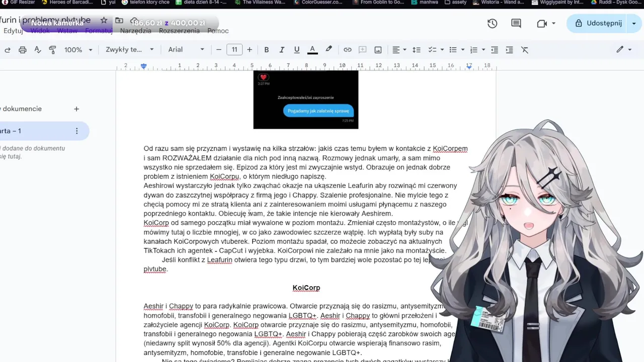The height and width of the screenshot is (362, 644).
Task: Click the embedded chat screenshot image
Action: (x=306, y=100)
